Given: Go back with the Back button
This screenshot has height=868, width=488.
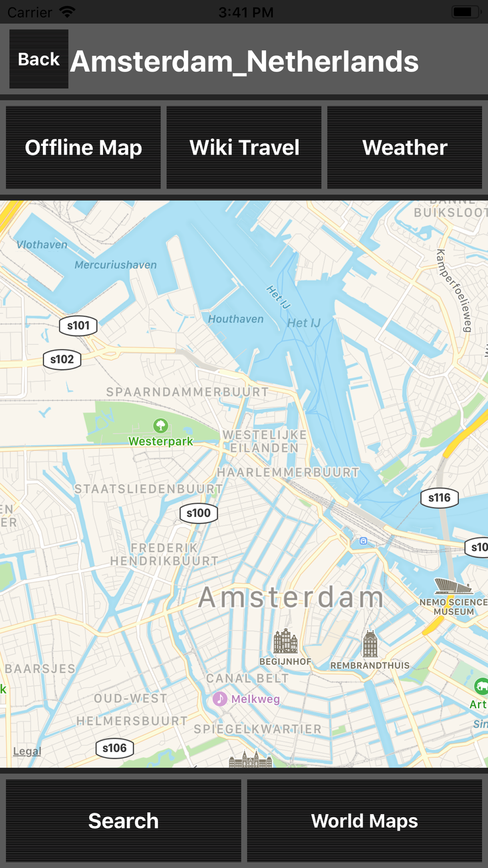Looking at the screenshot, I should 39,59.
